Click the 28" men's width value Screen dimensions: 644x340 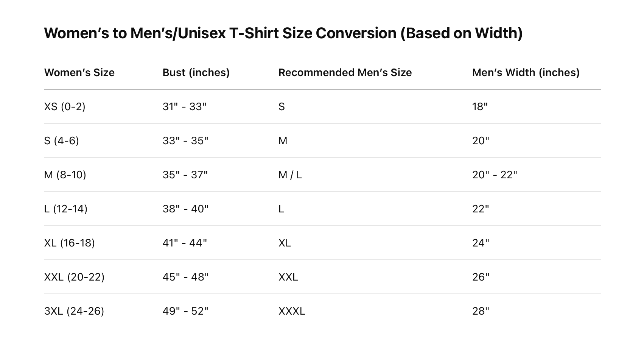(481, 311)
